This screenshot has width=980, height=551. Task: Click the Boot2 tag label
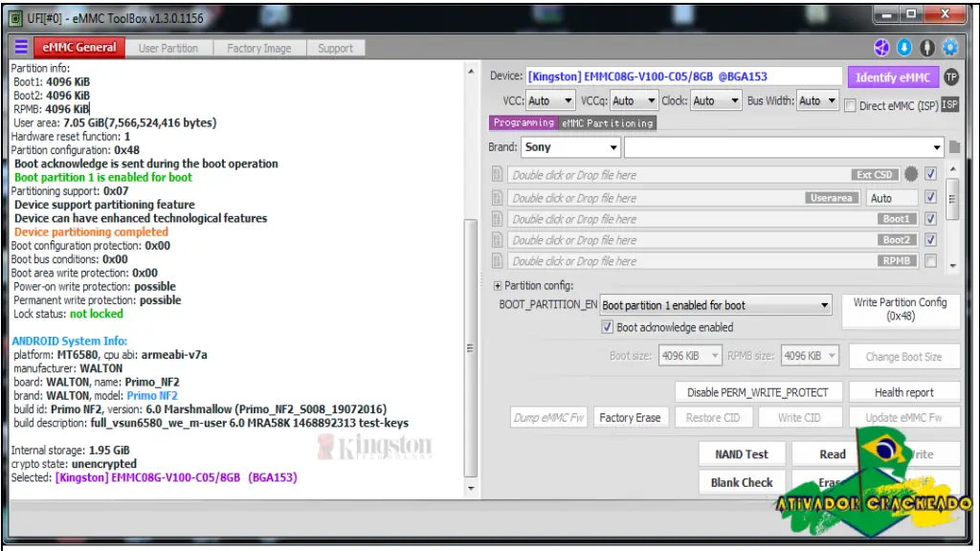tap(896, 240)
